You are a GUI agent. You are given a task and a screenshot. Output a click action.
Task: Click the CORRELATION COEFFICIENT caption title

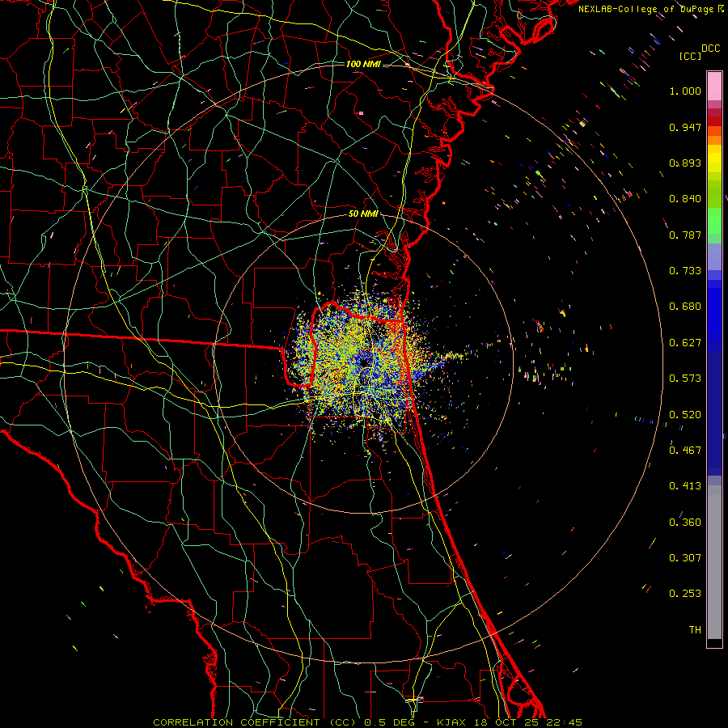(x=236, y=722)
